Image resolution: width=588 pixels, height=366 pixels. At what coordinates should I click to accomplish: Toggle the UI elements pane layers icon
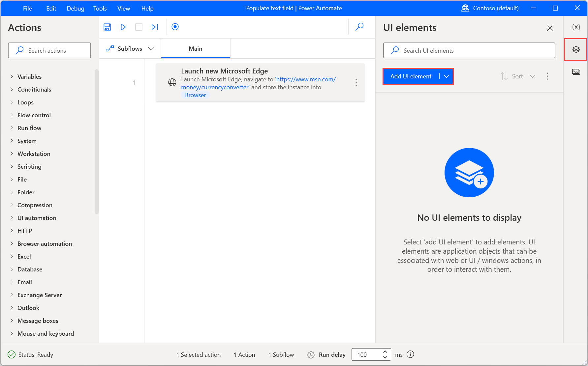pyautogui.click(x=576, y=49)
